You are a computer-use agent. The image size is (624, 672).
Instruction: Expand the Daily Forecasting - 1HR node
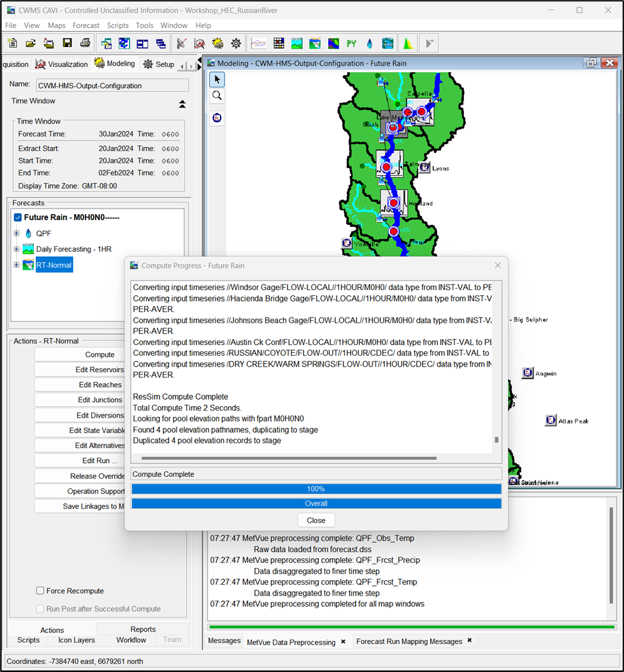tap(17, 249)
